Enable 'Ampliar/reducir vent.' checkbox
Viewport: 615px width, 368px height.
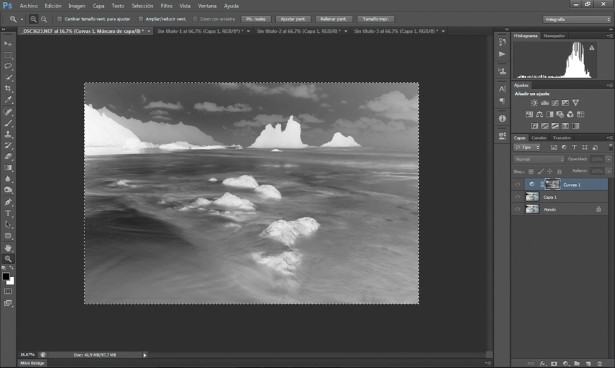click(140, 19)
